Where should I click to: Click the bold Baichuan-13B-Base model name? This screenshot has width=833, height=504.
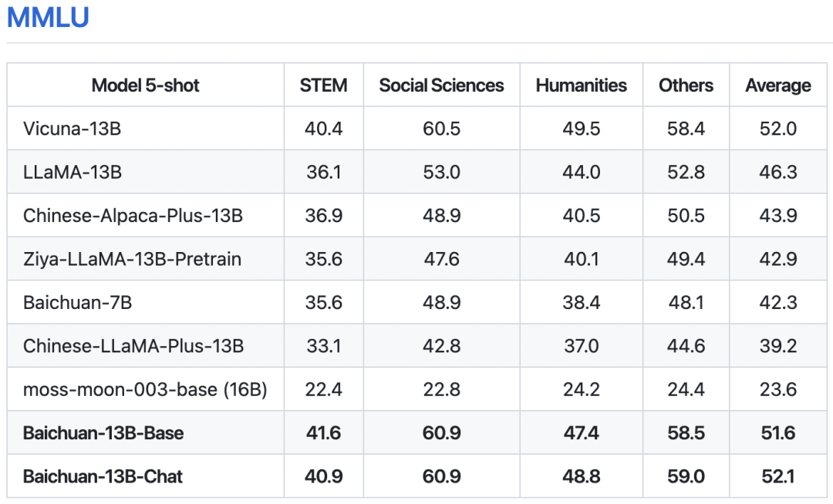pyautogui.click(x=103, y=433)
